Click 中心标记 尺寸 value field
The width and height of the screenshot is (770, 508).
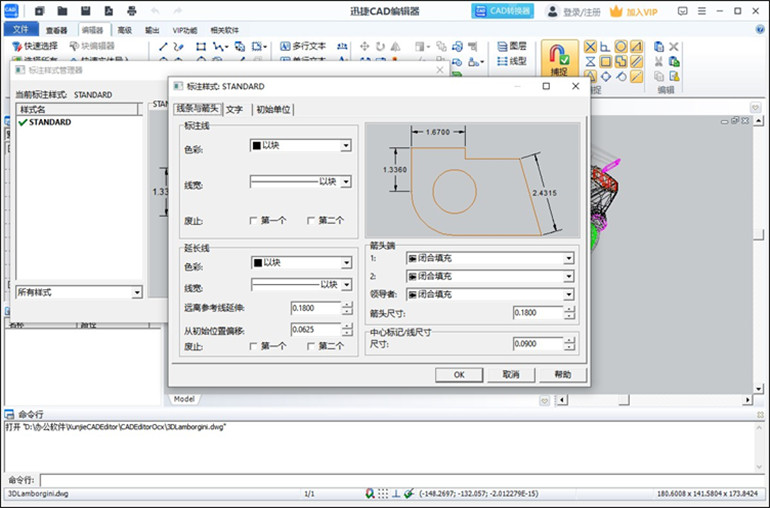[538, 344]
